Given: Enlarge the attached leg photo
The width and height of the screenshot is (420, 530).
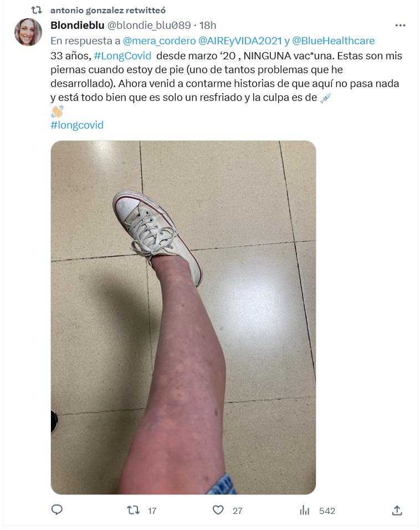Looking at the screenshot, I should coord(183,318).
